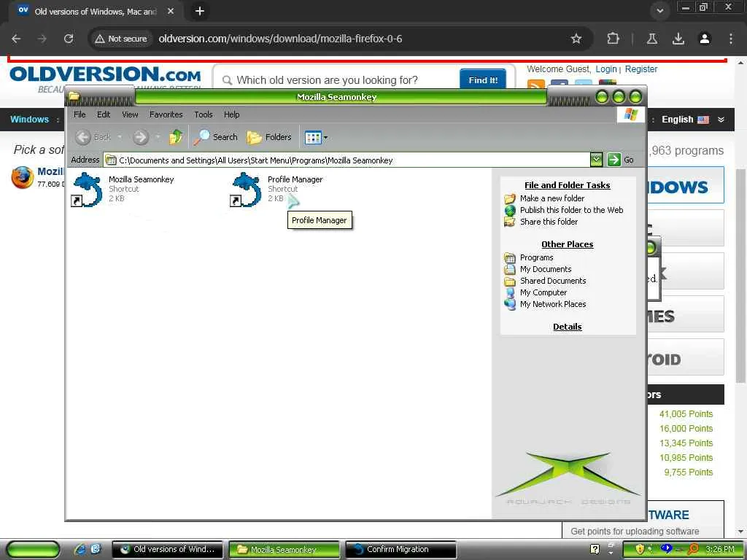Click the oldversion.com URL in the address bar
This screenshot has height=560, width=747.
[280, 39]
